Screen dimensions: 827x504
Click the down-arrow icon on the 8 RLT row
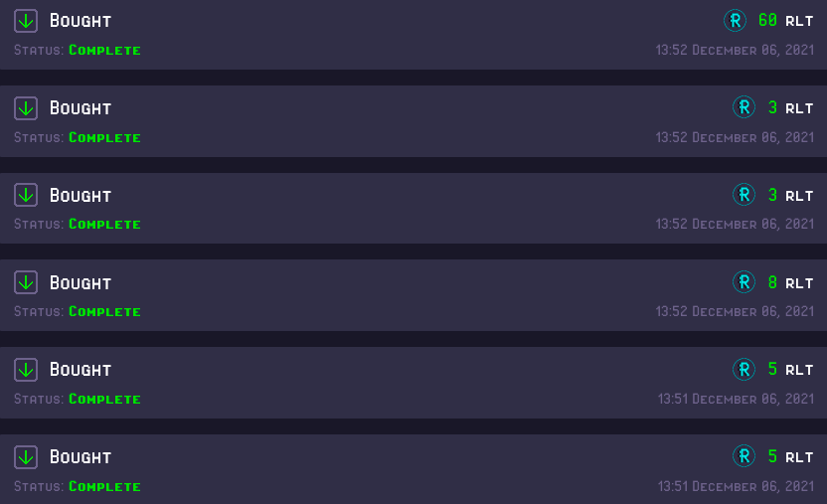click(x=25, y=282)
